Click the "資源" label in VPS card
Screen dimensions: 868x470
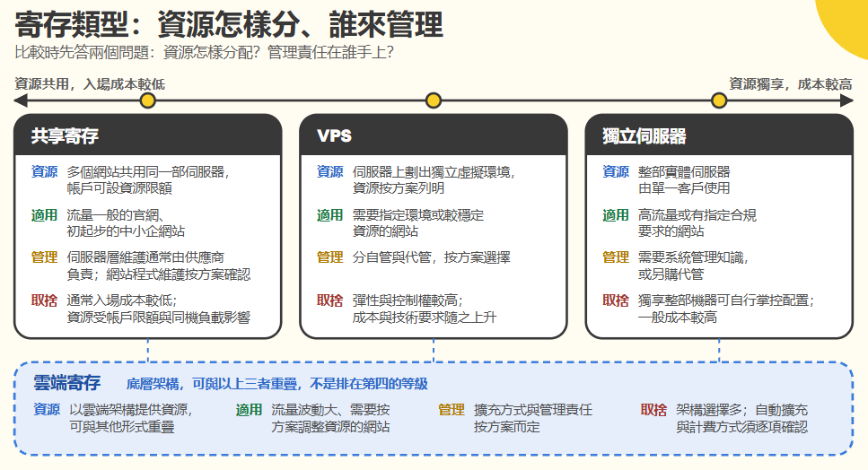(330, 172)
